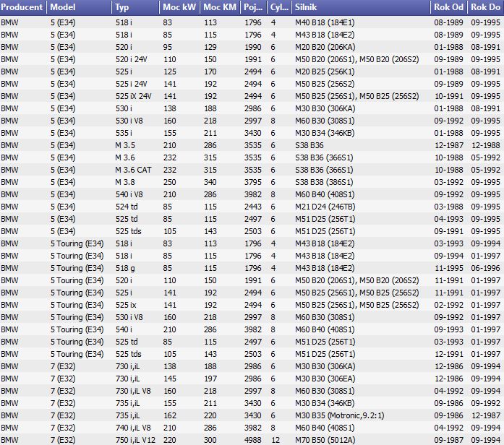
Task: Select the S38 B36 engine cell without code
Action: coord(309,145)
